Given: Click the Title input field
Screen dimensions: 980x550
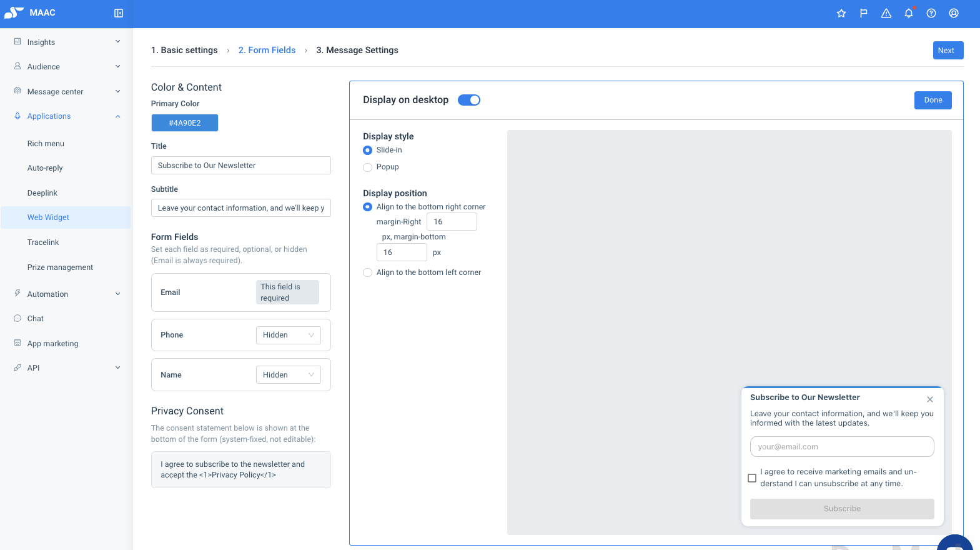Looking at the screenshot, I should coord(241,166).
